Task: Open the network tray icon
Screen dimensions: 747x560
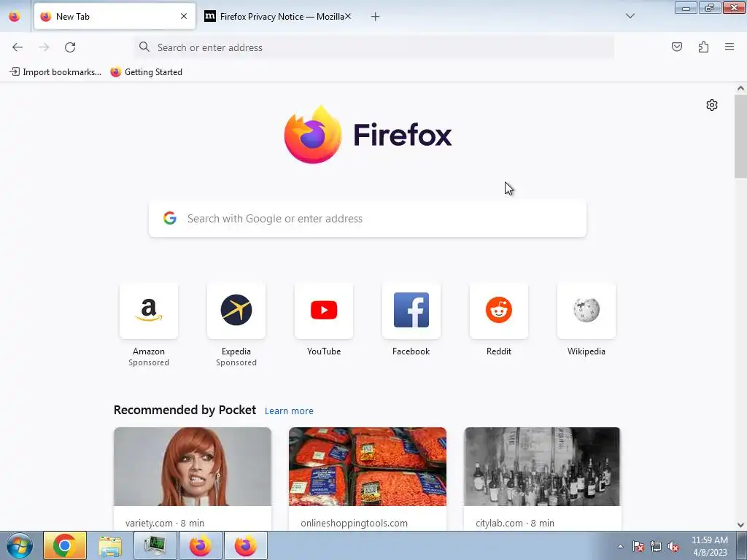Action: click(x=656, y=546)
